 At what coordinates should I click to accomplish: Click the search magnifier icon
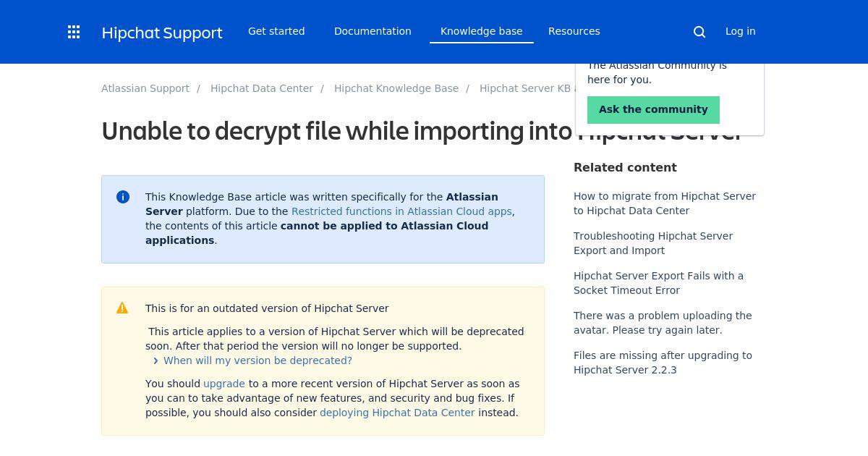click(699, 32)
